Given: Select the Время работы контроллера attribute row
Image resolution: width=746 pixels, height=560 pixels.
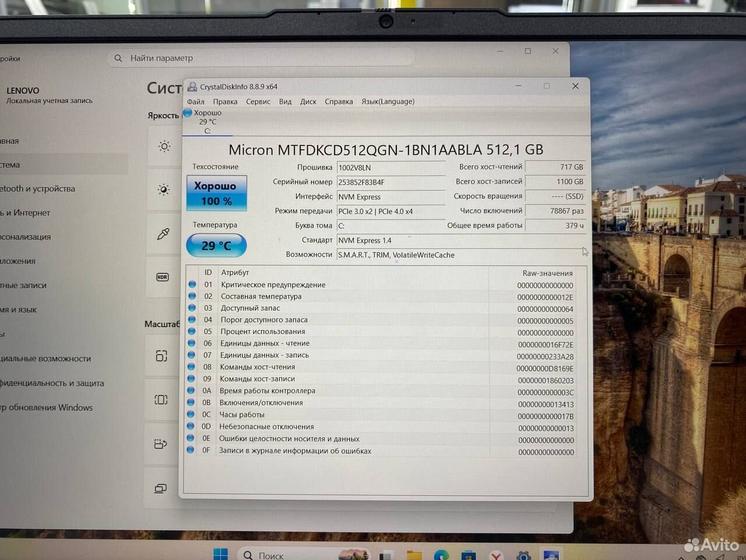Looking at the screenshot, I should click(381, 391).
